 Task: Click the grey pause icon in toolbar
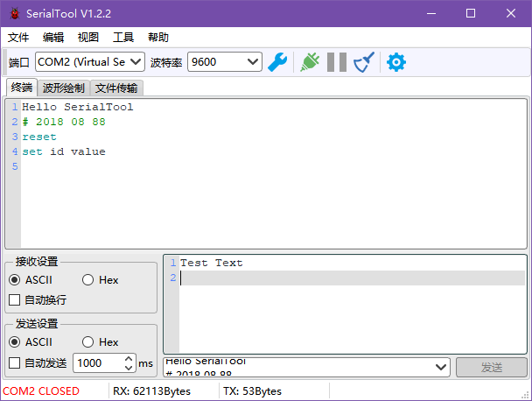[x=337, y=62]
